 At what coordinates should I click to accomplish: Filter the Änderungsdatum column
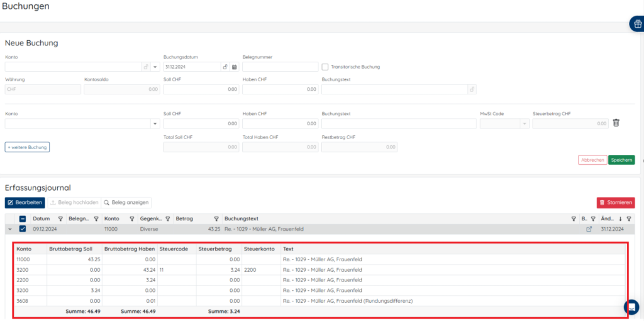(x=629, y=218)
